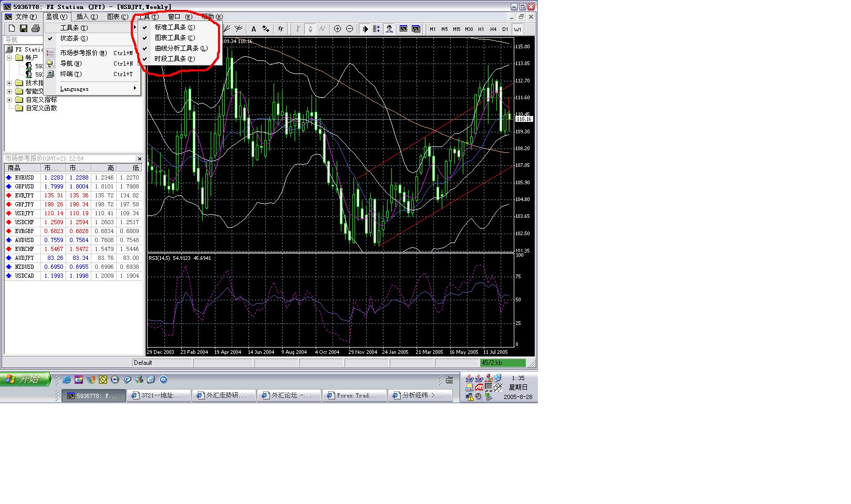Switch to 外汇论坛 taskbar window
The image size is (851, 504).
pos(289,395)
